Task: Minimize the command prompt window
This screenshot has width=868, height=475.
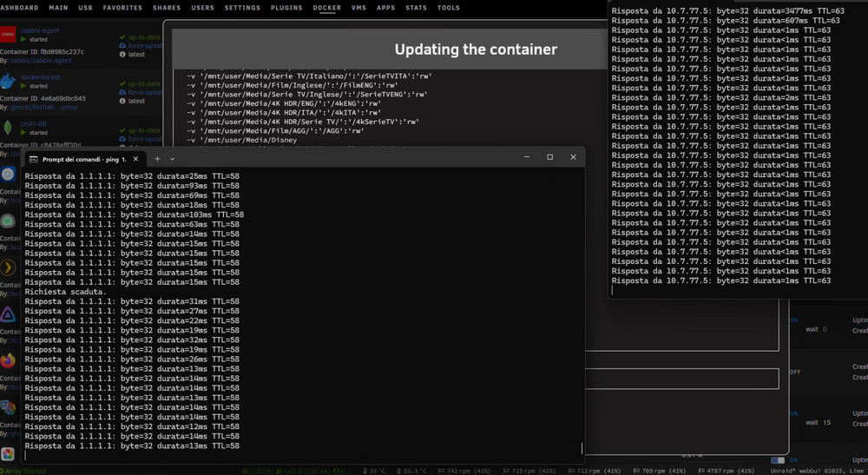Action: [x=527, y=157]
